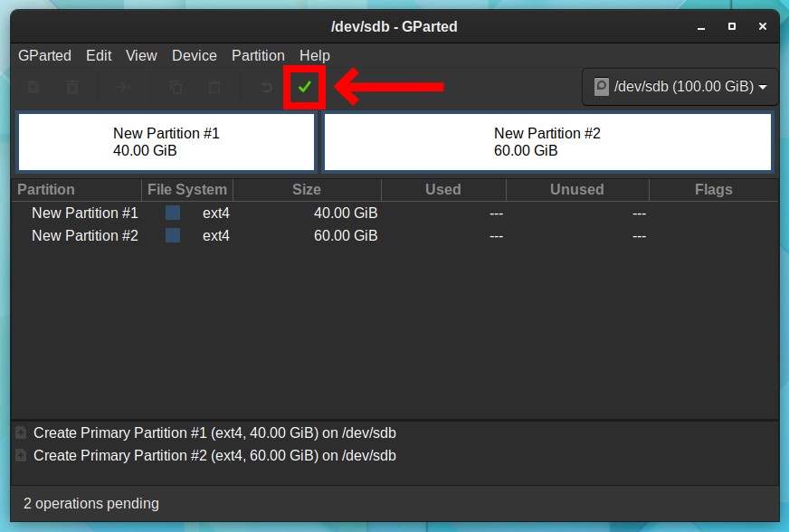
Task: Click the 40.00 GiB size cell in the table
Action: 346,213
